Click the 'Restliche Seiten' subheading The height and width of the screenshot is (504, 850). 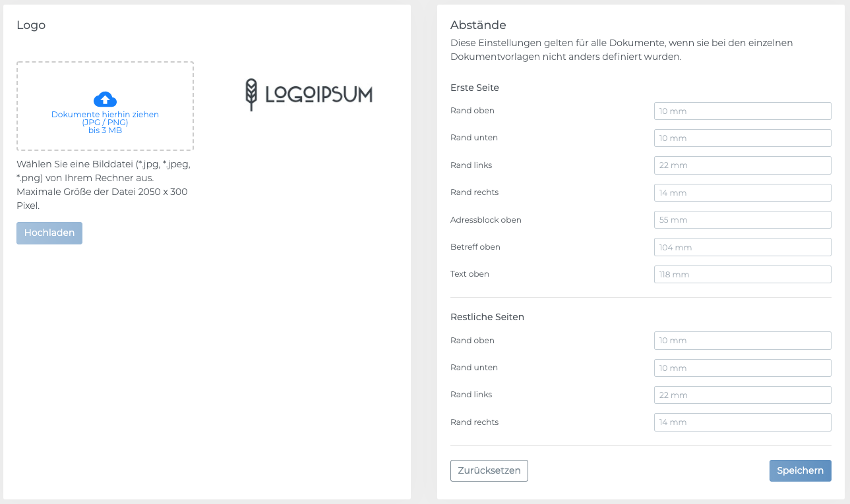(487, 317)
